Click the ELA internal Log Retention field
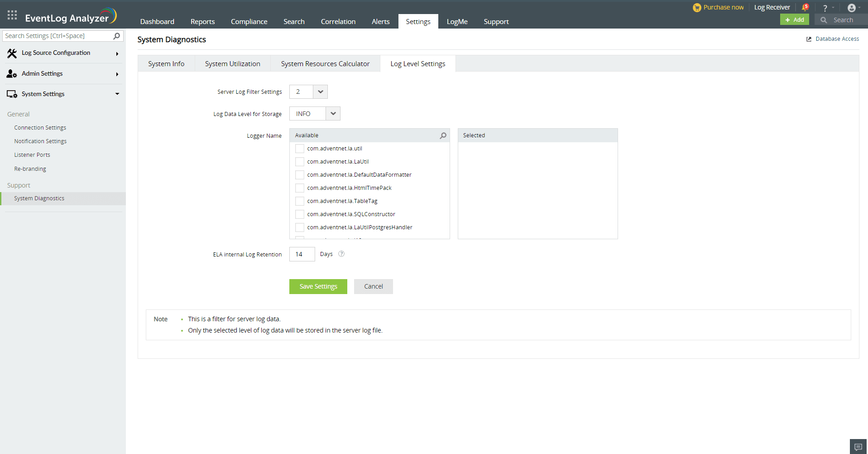The height and width of the screenshot is (454, 868). click(x=302, y=254)
